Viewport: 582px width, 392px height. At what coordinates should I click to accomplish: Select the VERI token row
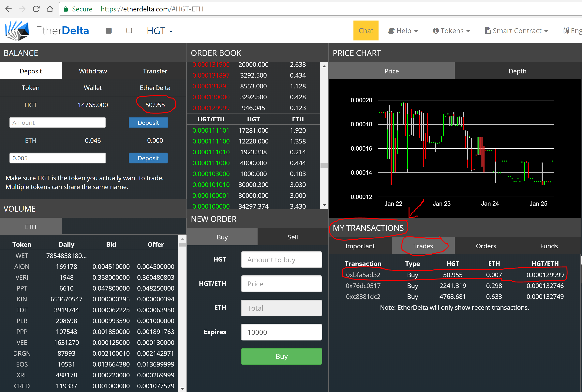click(89, 277)
